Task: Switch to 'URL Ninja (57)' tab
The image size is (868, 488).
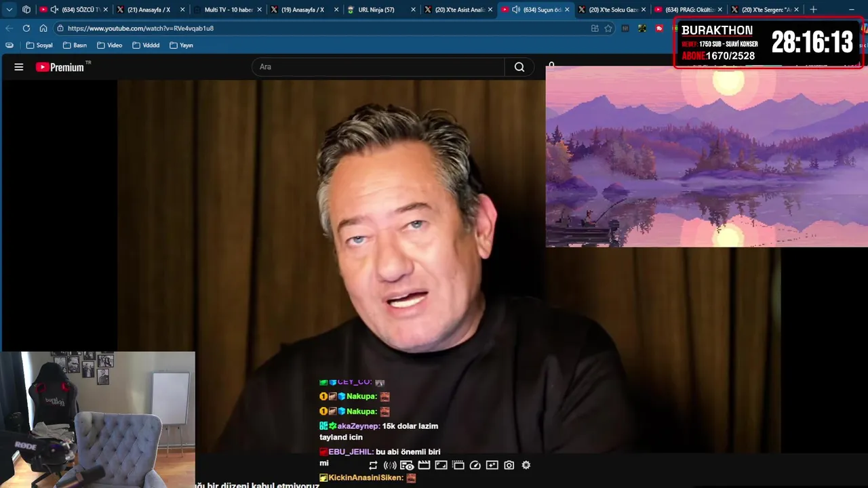Action: coord(380,9)
